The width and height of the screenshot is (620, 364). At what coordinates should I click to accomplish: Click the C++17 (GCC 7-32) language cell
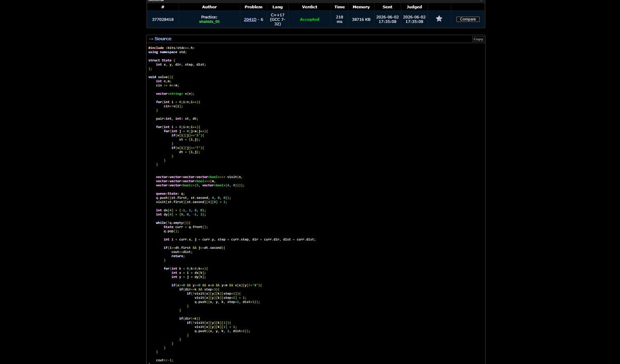point(277,19)
